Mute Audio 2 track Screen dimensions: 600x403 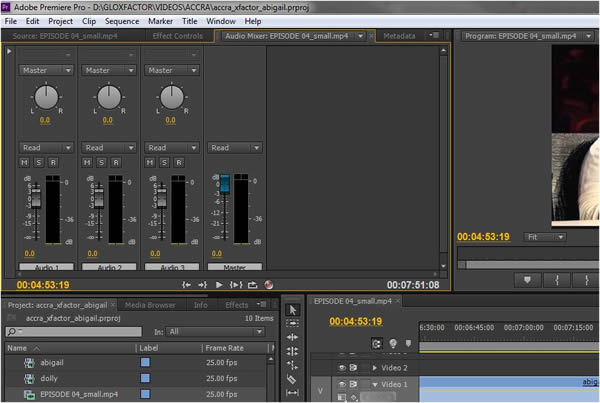point(87,163)
